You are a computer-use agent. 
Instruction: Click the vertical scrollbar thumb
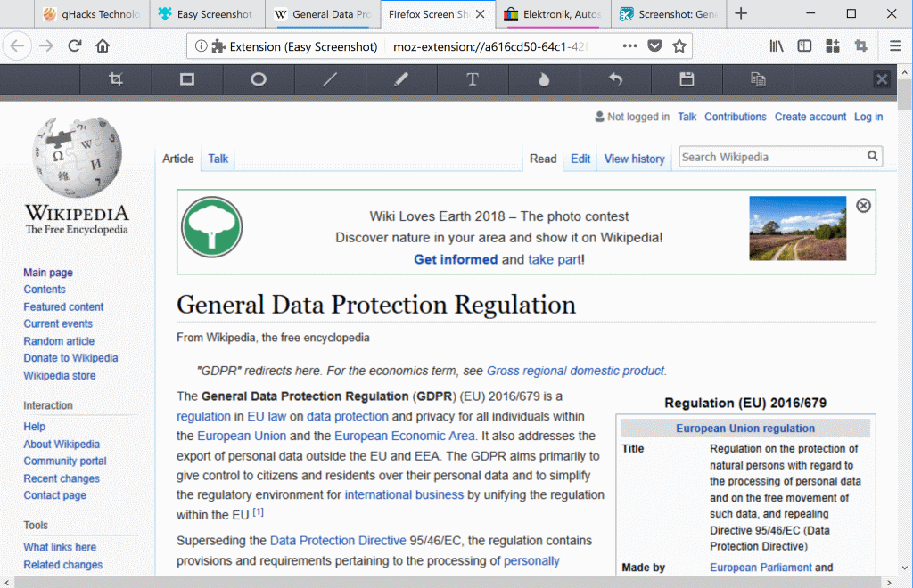tap(904, 94)
